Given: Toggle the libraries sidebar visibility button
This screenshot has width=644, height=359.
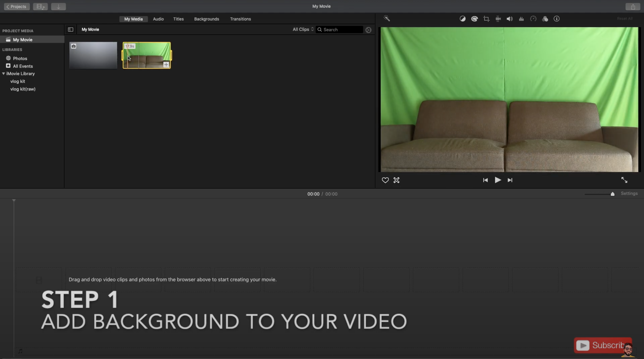Looking at the screenshot, I should coord(70,29).
